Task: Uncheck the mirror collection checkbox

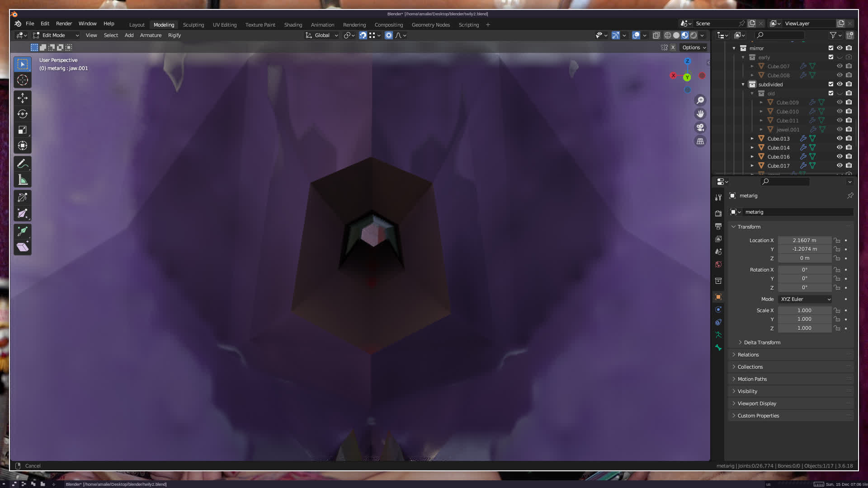Action: [831, 48]
